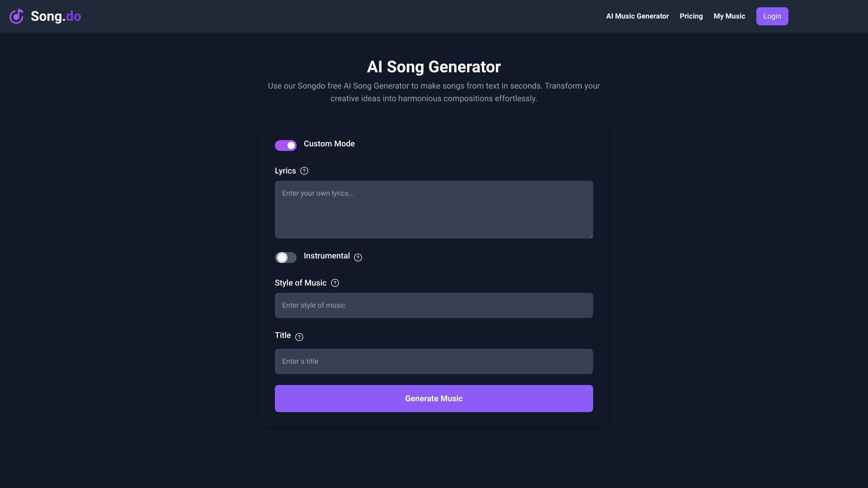Viewport: 868px width, 488px height.
Task: Click the My Music nav item icon
Action: [x=729, y=16]
